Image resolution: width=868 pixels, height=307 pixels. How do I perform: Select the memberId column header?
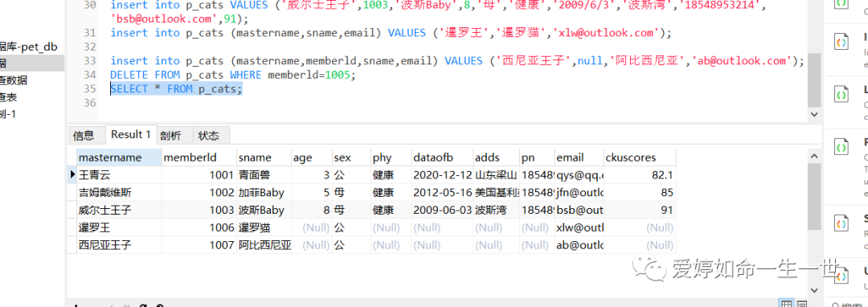[x=199, y=157]
